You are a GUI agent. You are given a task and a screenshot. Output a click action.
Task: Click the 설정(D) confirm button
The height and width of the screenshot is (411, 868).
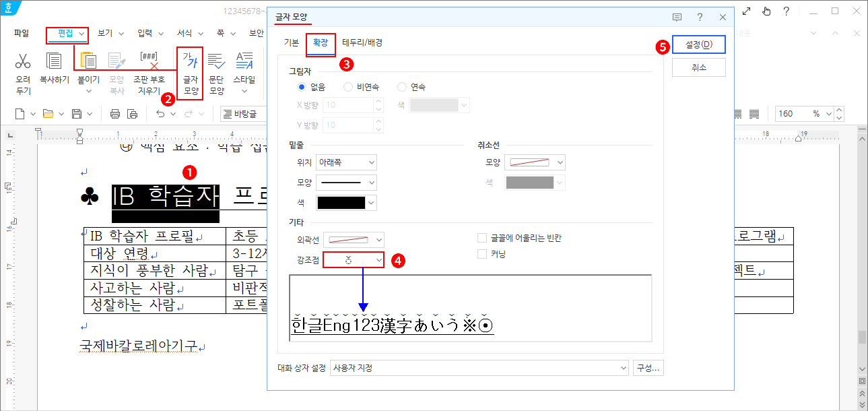click(698, 44)
